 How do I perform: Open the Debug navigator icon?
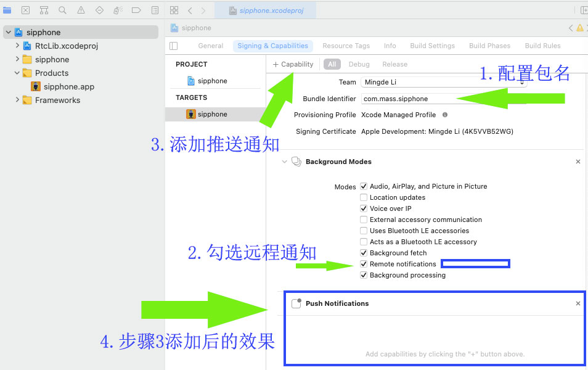coord(118,10)
